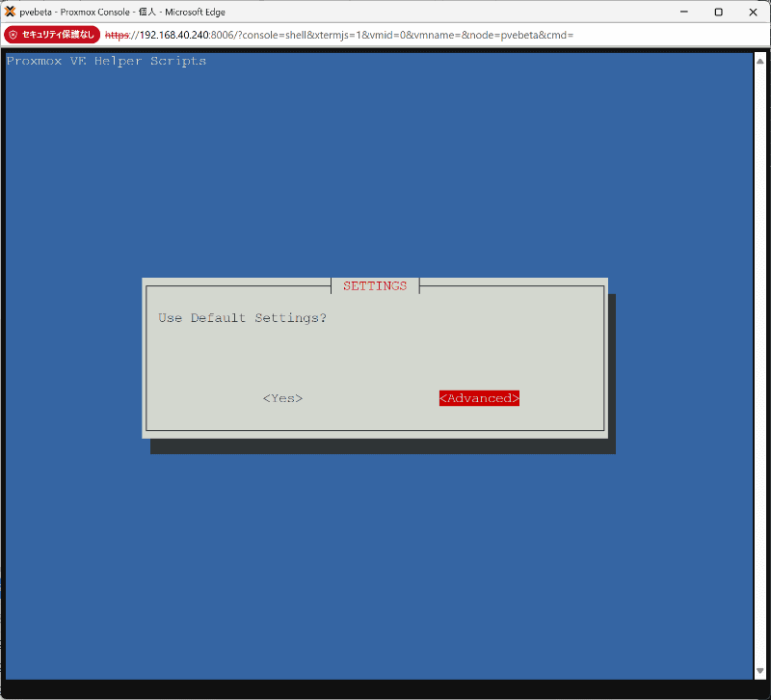The height and width of the screenshot is (700, 771).
Task: Minimize the Proxmox Console window
Action: [684, 12]
